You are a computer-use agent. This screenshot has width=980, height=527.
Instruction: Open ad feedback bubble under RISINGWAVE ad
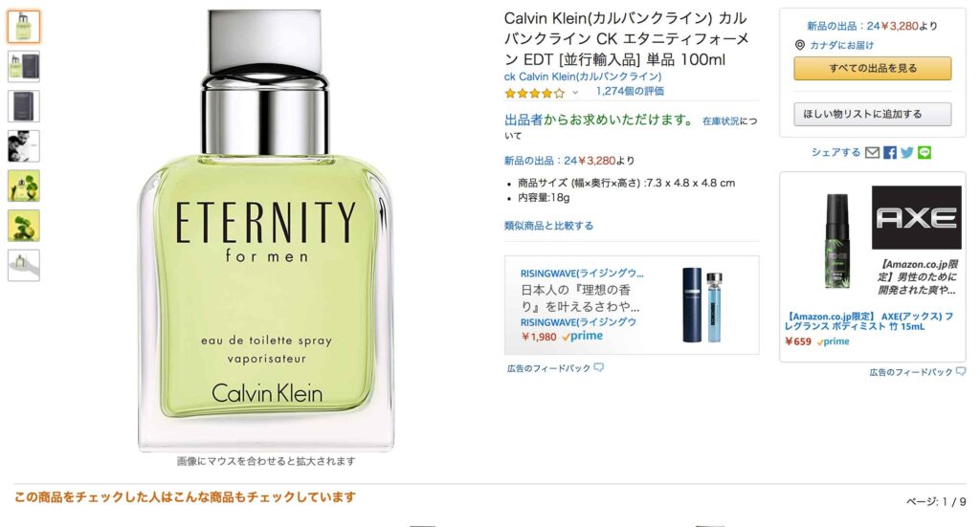click(599, 368)
